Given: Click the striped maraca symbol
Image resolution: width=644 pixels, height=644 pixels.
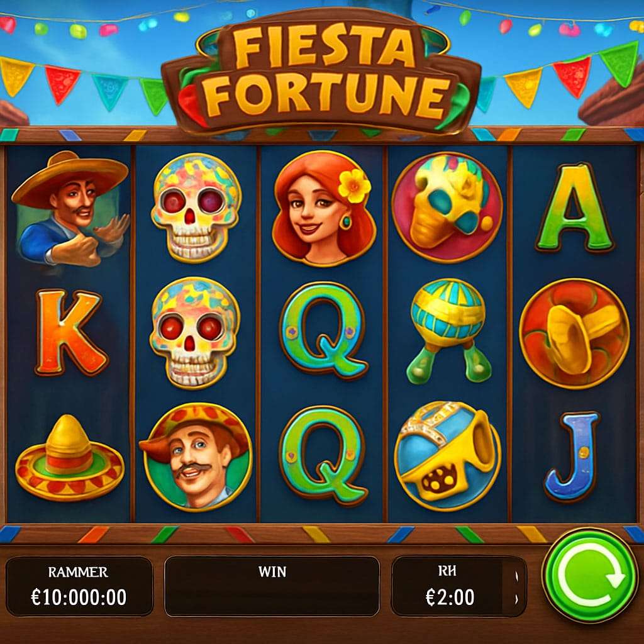Looking at the screenshot, I should tap(449, 331).
